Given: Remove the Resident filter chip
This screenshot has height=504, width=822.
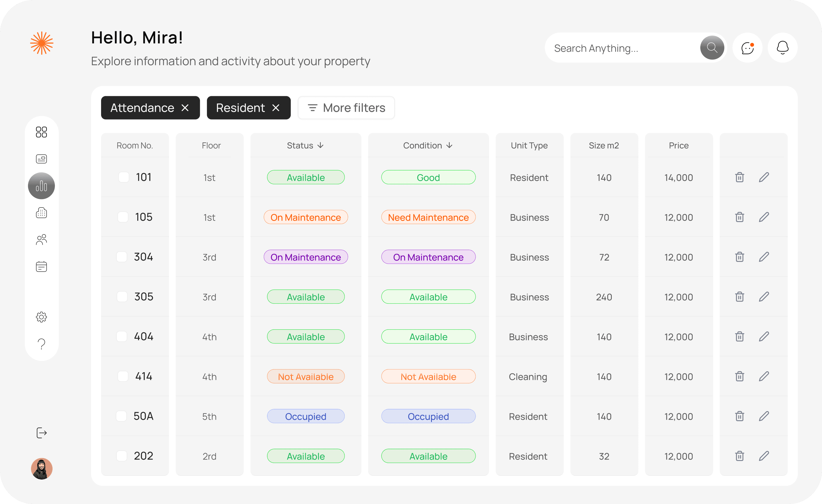Looking at the screenshot, I should [276, 108].
